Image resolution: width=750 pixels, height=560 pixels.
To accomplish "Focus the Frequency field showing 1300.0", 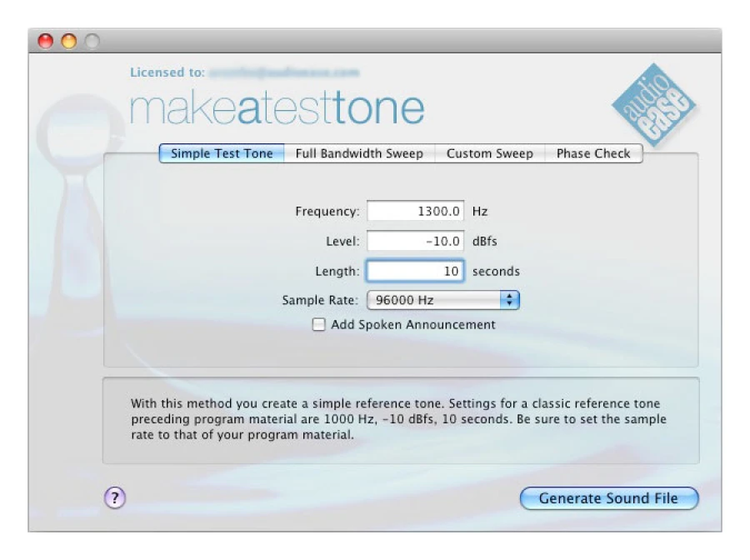I will pyautogui.click(x=415, y=211).
